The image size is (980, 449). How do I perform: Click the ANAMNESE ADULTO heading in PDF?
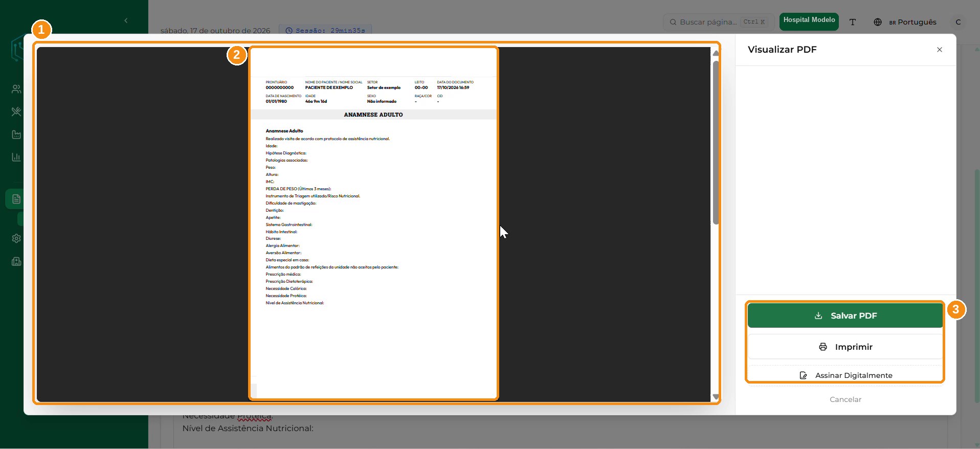pos(373,115)
